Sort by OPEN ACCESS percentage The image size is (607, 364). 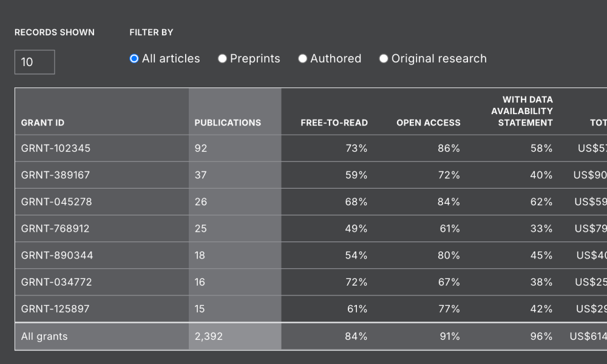click(429, 123)
